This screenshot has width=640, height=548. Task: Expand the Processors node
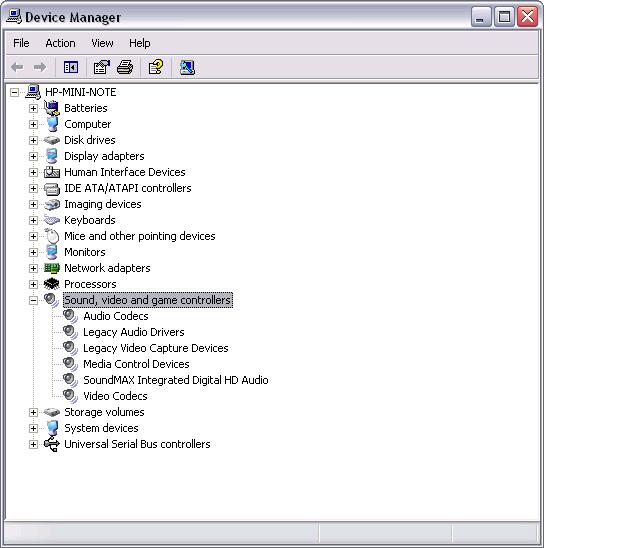pos(33,284)
